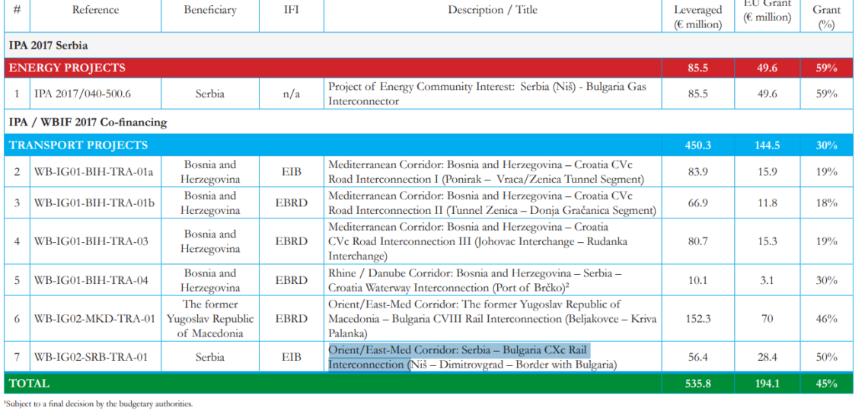The width and height of the screenshot is (868, 411).
Task: Click the "Grant (%)" column header
Action: click(826, 18)
